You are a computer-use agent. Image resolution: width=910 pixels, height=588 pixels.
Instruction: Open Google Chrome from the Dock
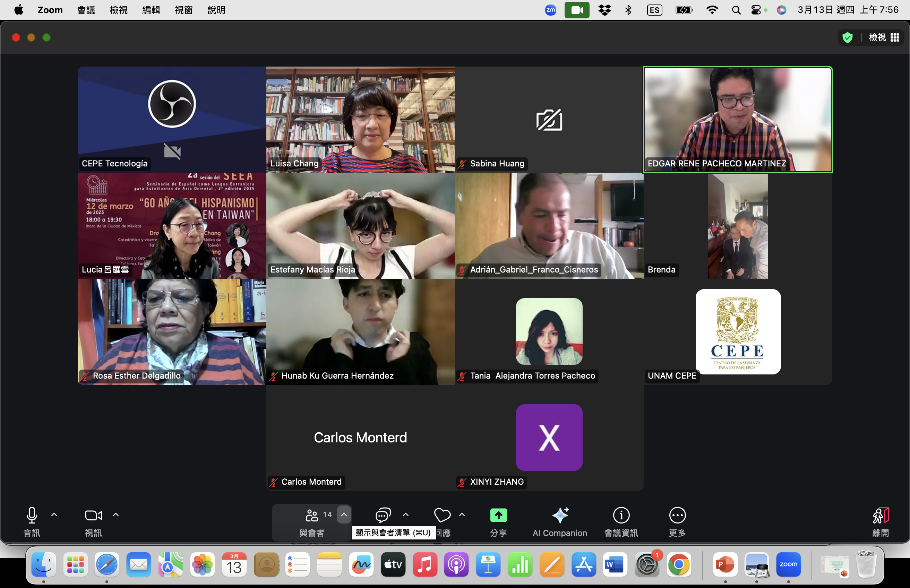pos(678,564)
